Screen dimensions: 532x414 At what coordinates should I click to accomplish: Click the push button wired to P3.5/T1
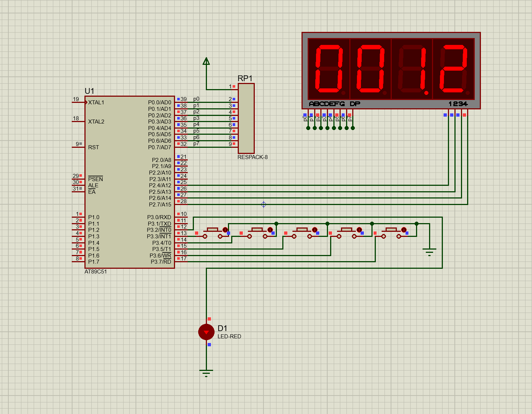tap(302, 233)
